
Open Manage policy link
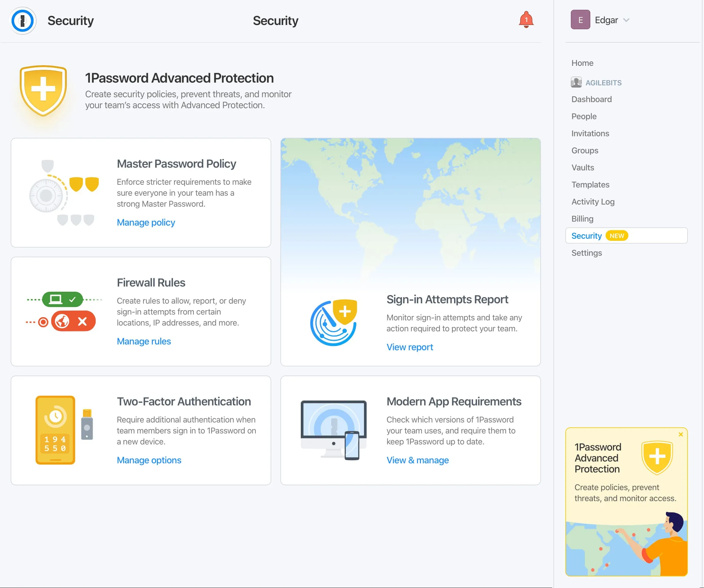tap(146, 222)
